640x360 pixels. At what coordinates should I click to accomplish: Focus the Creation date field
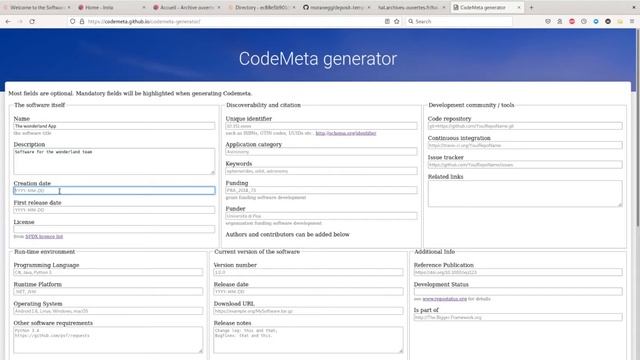click(114, 191)
